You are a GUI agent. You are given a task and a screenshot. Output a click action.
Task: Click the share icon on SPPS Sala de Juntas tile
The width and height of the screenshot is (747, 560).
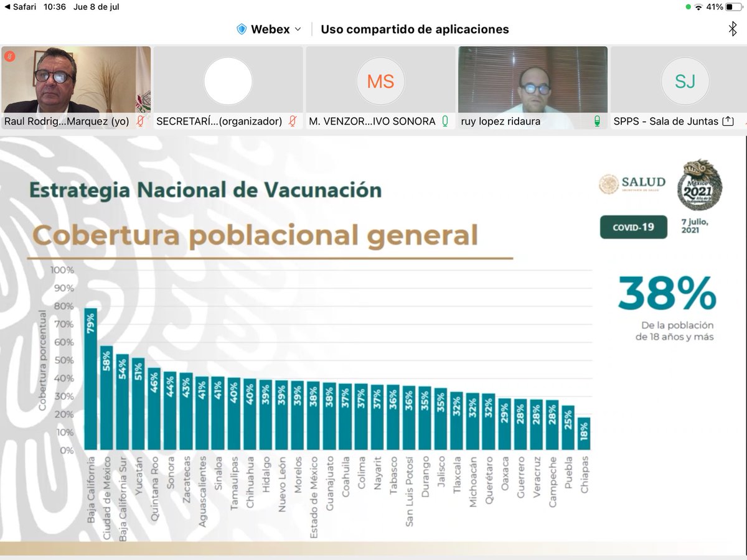[x=728, y=122]
